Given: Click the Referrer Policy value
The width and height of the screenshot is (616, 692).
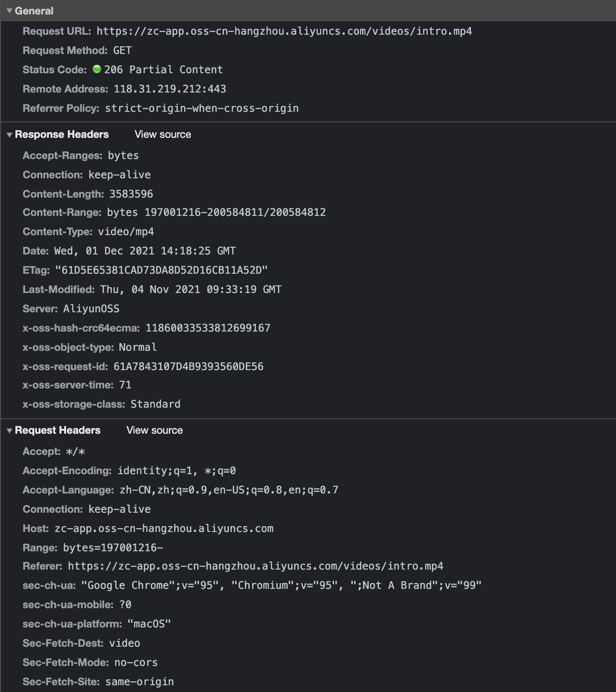Looking at the screenshot, I should 201,108.
